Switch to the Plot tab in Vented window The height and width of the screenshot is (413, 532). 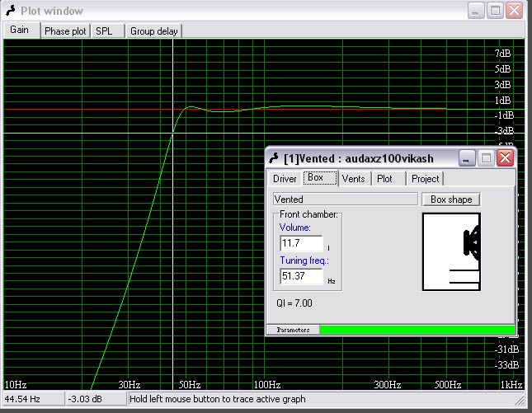pyautogui.click(x=388, y=179)
